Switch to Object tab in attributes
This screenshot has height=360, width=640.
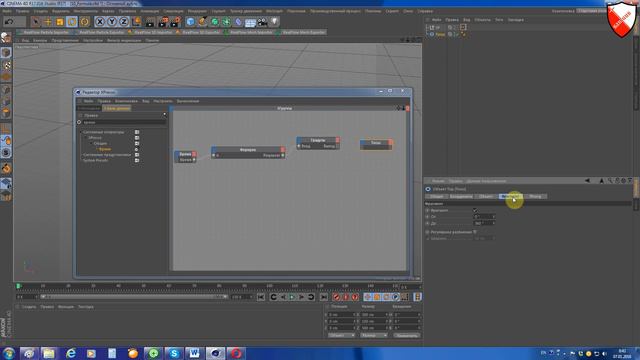(486, 196)
